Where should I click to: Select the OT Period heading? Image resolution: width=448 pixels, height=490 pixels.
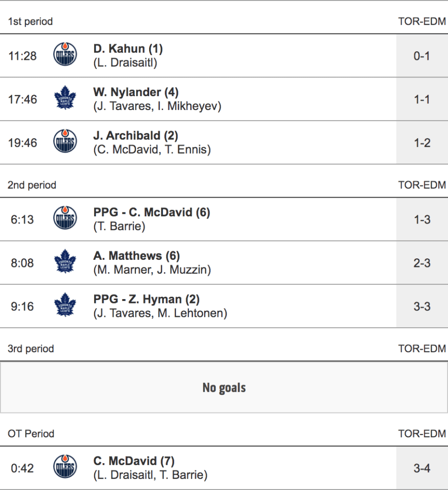[31, 434]
